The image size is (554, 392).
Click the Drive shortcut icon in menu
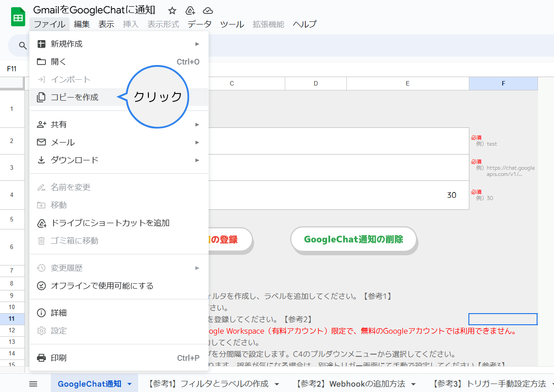pos(41,223)
